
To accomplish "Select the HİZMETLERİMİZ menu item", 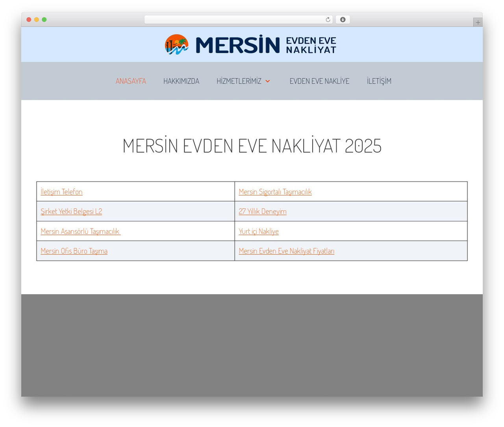I will (x=239, y=81).
